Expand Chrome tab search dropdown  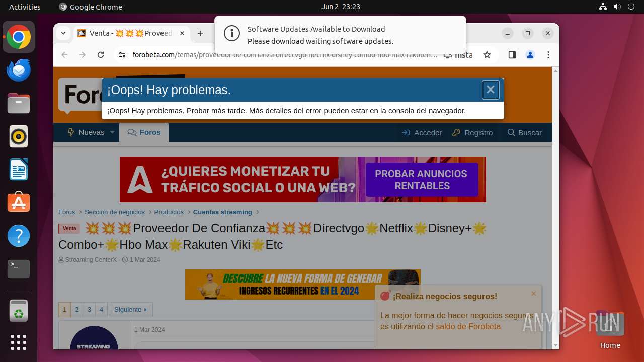[63, 33]
